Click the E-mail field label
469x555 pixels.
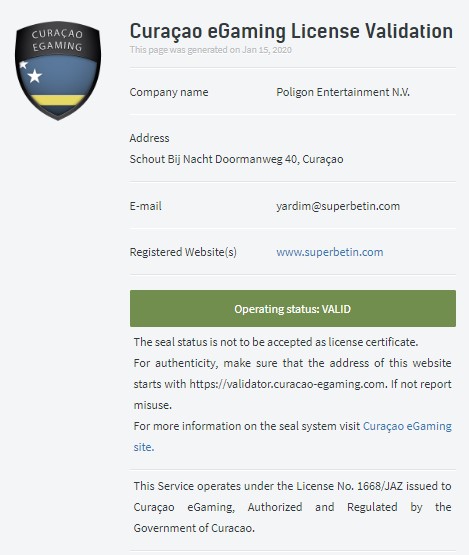click(145, 206)
